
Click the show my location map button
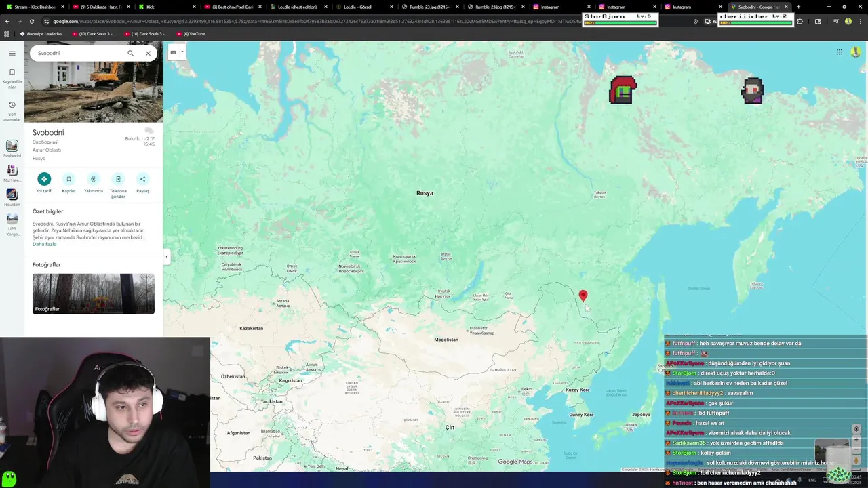856,429
